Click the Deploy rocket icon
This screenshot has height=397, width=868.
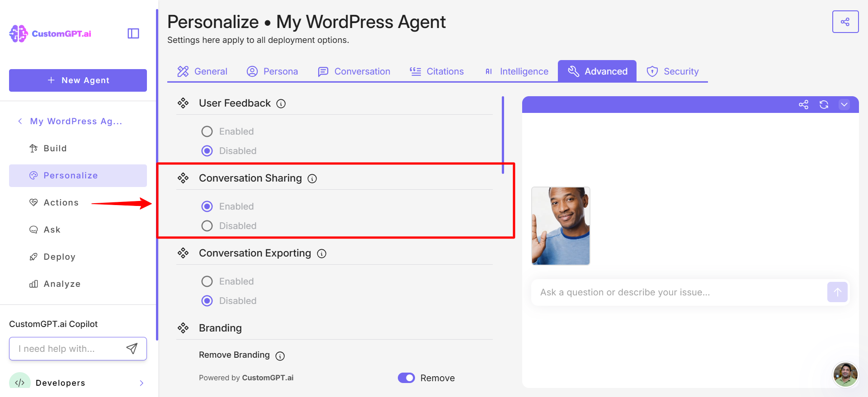tap(33, 257)
